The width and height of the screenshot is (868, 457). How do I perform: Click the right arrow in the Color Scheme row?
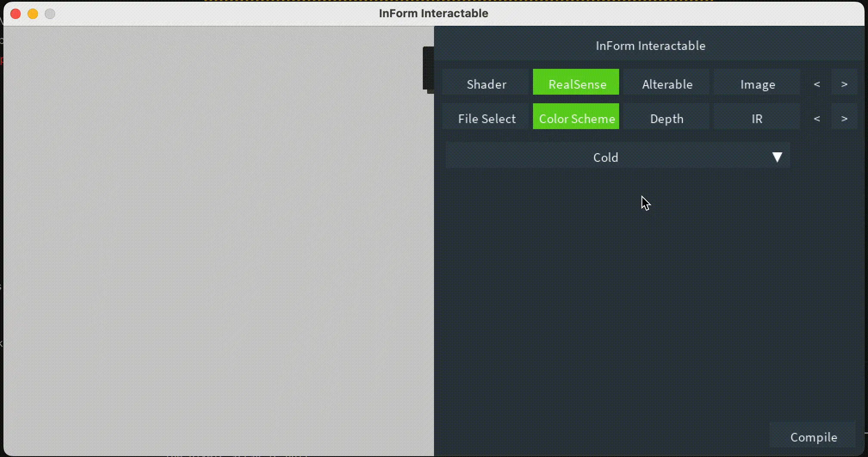click(844, 118)
